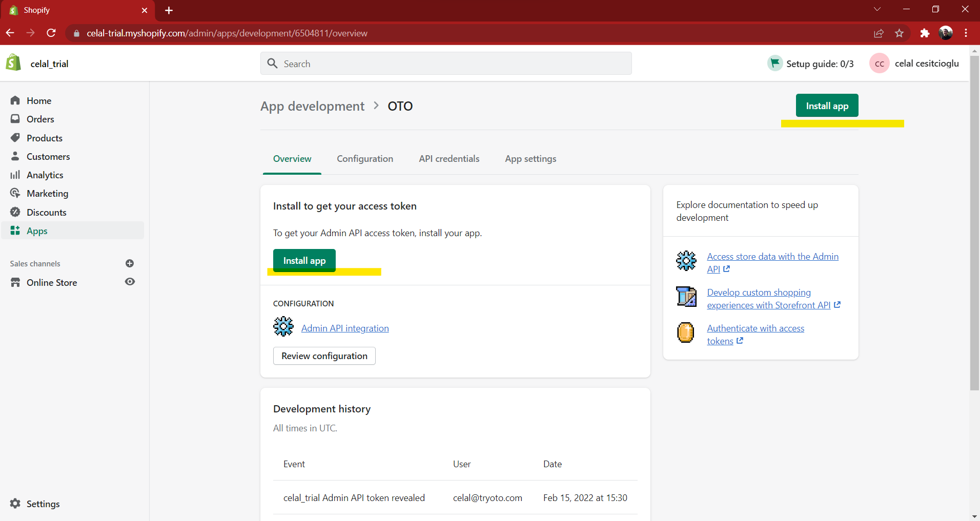Click into the Search field
The image size is (980, 521).
click(446, 64)
